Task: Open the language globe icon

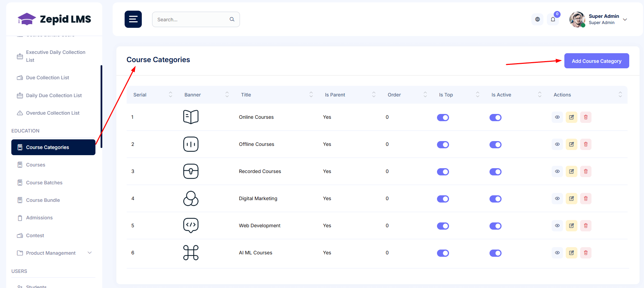Action: tap(538, 19)
